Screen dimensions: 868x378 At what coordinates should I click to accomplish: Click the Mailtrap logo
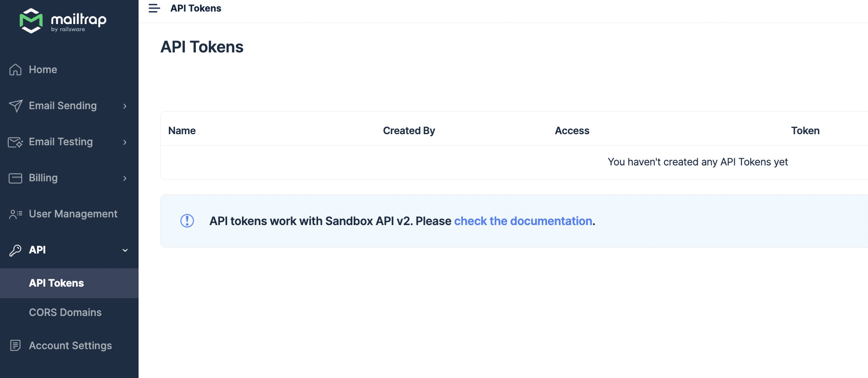coord(63,21)
